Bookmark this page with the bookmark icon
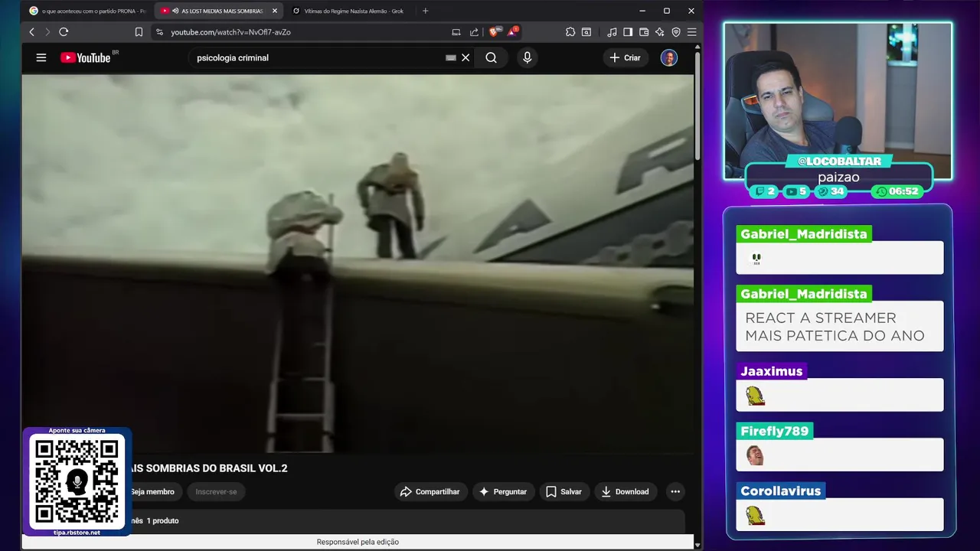 pos(139,32)
